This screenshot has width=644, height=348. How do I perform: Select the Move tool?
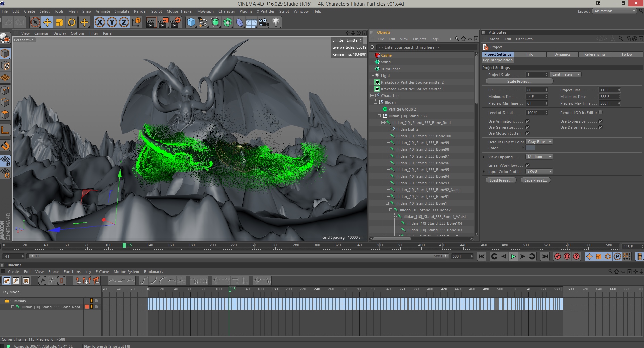click(x=47, y=23)
